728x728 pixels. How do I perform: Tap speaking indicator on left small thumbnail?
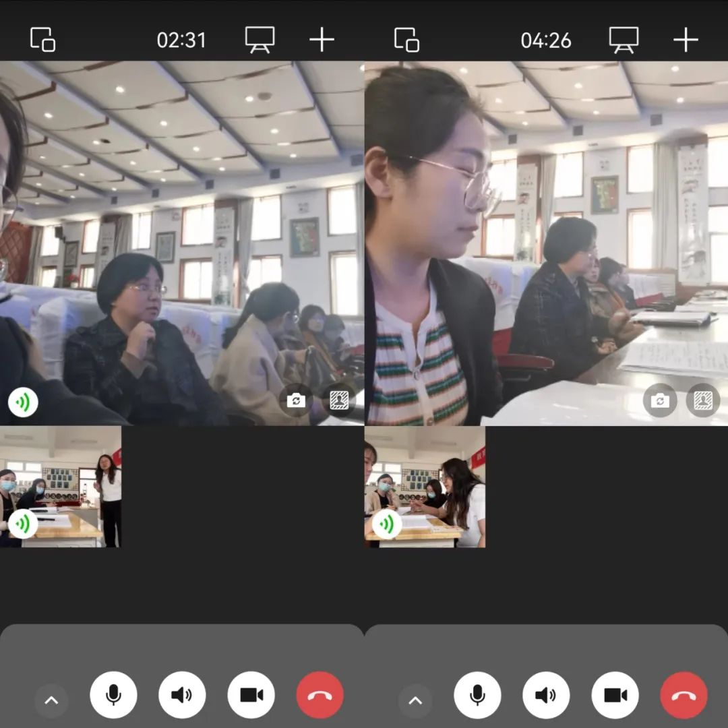23,524
